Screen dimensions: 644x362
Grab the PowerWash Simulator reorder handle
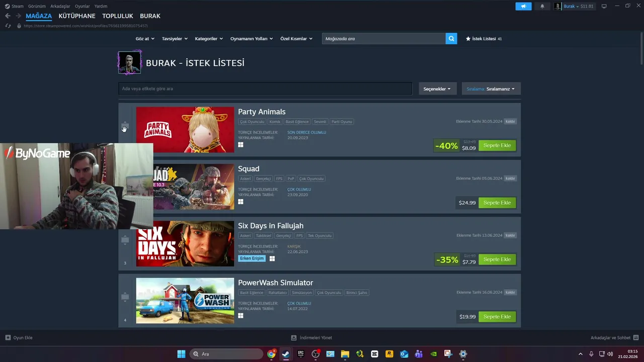pyautogui.click(x=125, y=297)
